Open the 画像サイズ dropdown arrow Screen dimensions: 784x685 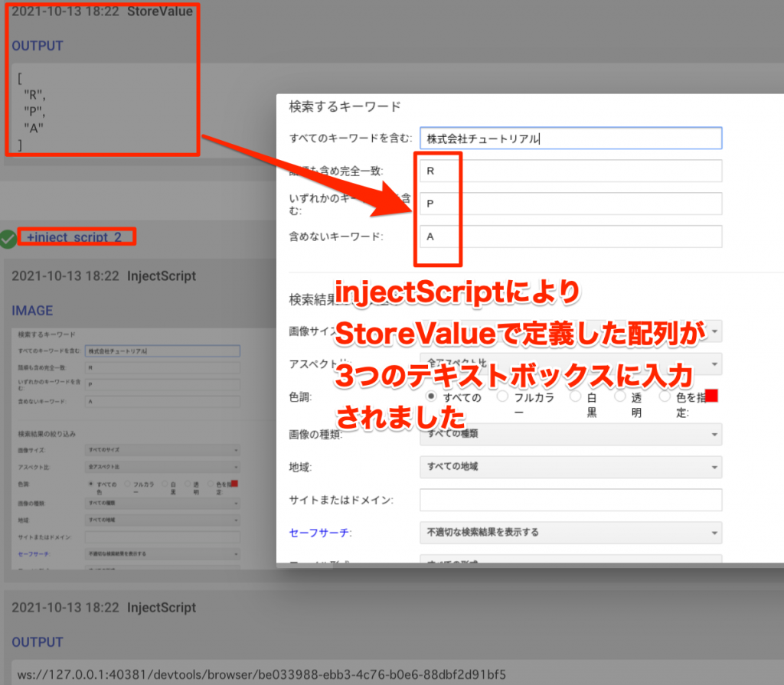(x=714, y=331)
